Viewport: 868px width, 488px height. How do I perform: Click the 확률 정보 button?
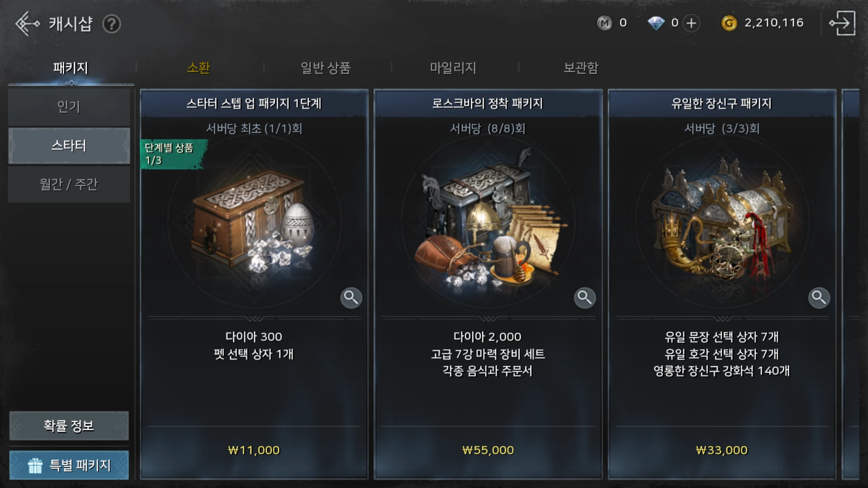tap(69, 426)
